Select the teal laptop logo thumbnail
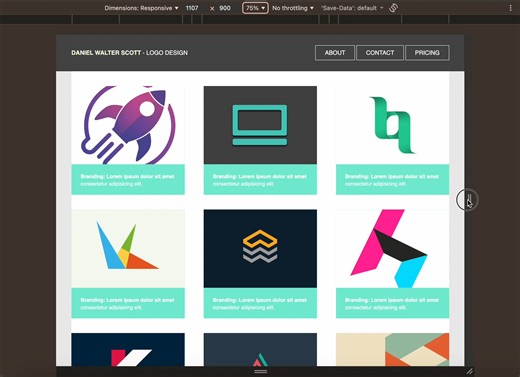Viewport: 520px width, 377px height. pos(260,125)
